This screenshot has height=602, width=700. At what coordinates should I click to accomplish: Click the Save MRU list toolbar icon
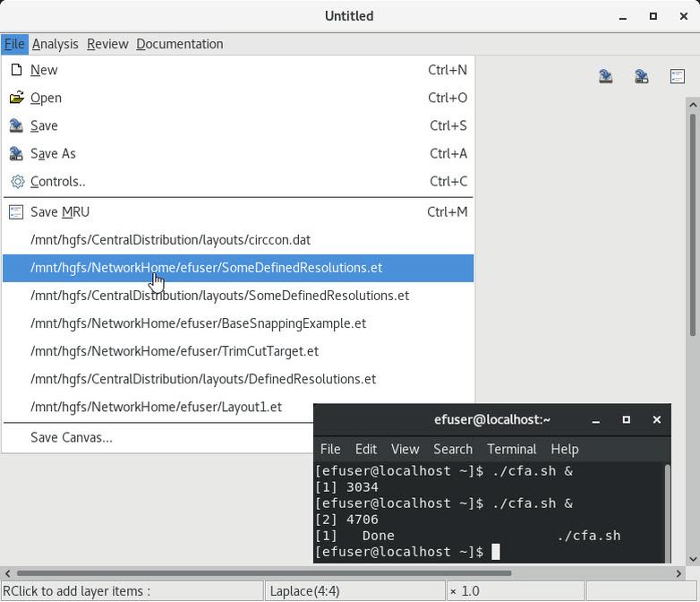[677, 77]
